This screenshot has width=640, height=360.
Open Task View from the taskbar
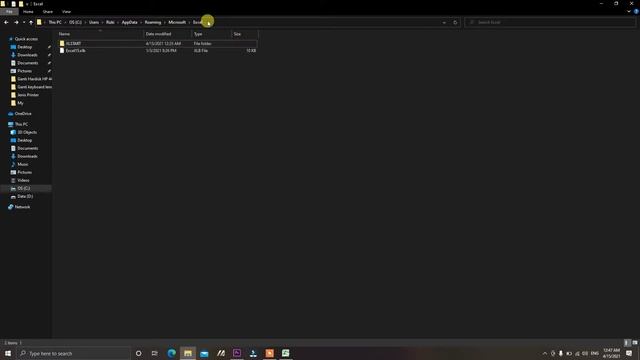click(x=155, y=353)
